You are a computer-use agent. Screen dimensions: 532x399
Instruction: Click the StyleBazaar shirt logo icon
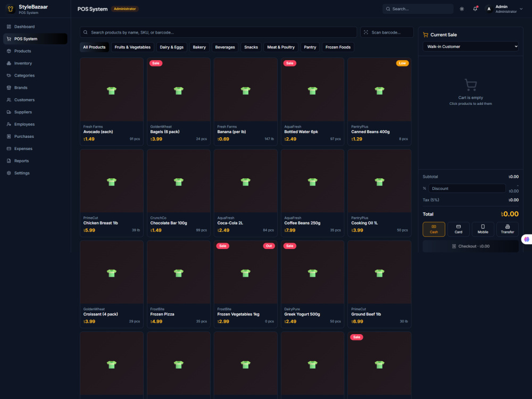point(11,9)
